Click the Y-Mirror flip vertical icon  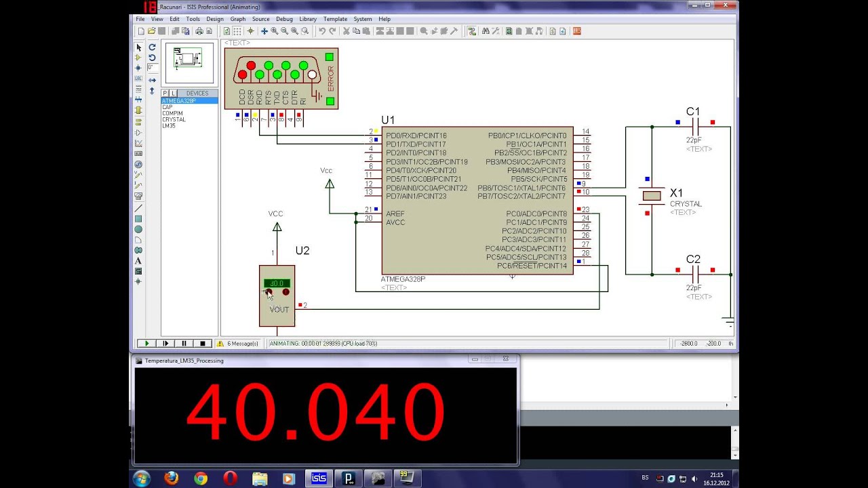pyautogui.click(x=152, y=90)
